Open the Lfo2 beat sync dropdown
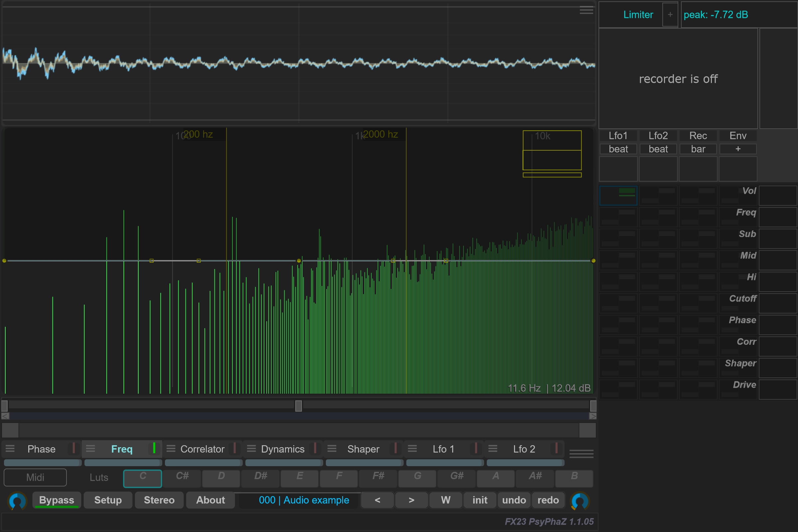 [x=658, y=149]
